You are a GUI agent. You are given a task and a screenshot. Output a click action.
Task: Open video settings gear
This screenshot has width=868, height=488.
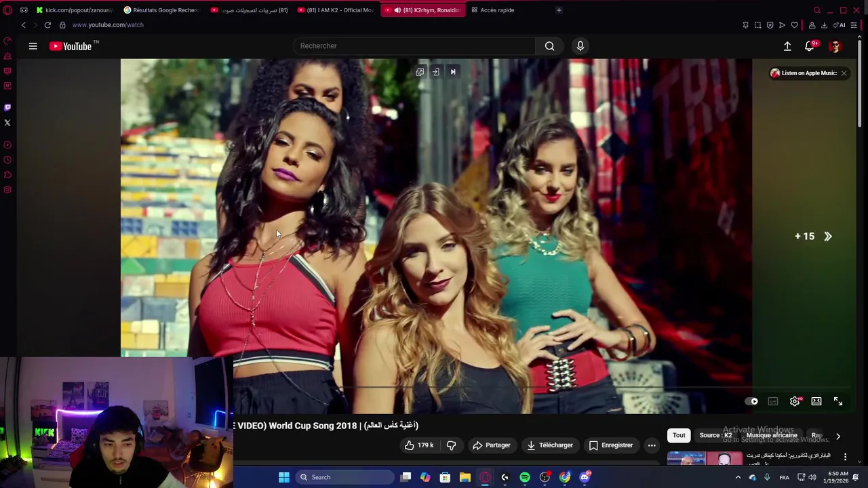(795, 401)
